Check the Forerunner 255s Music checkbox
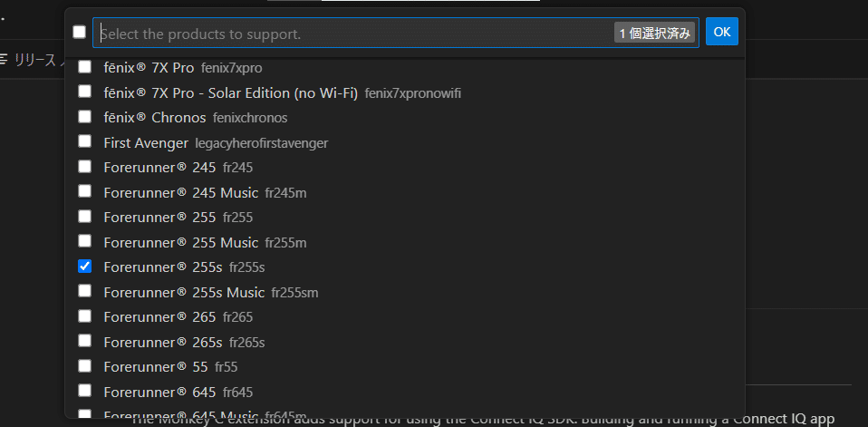This screenshot has height=427, width=868. (84, 291)
